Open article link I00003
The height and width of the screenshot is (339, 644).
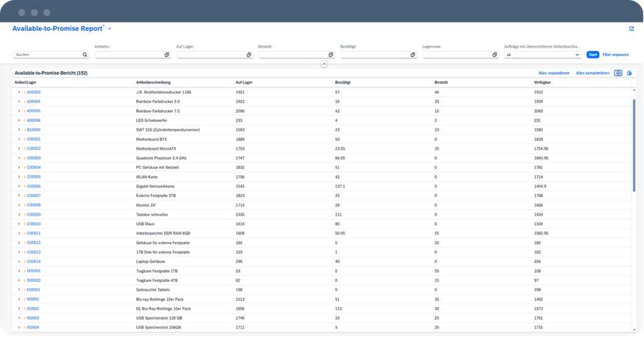click(33, 318)
